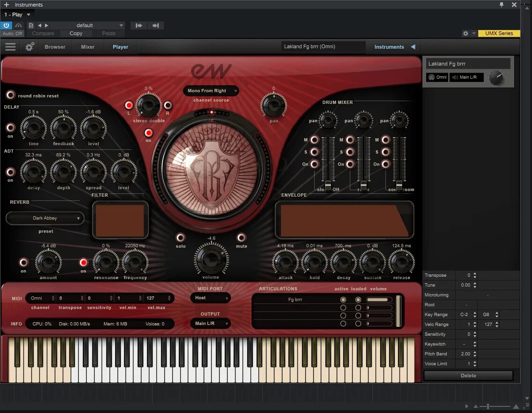Click the Delete button
Image resolution: width=532 pixels, height=413 pixels.
pos(468,376)
